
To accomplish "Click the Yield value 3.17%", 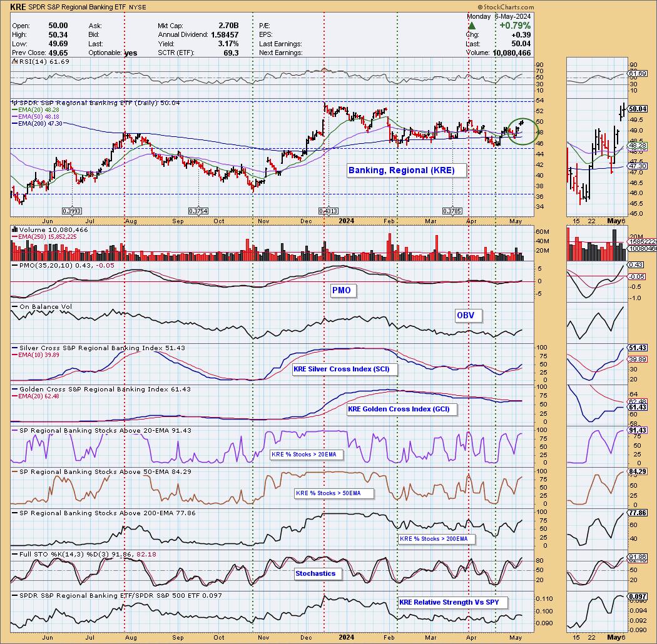I will (x=228, y=44).
